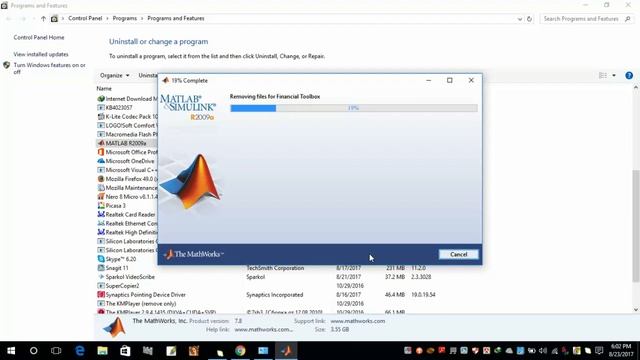Viewport: 640px width, 360px height.
Task: Open File Explorer from the taskbar
Action: point(102,351)
